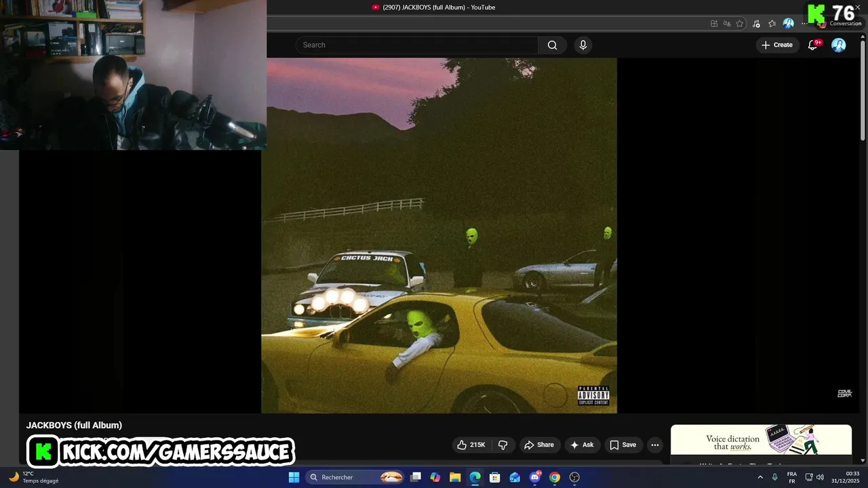Open the weather widget showing 12°C
Screen dimensions: 868x488
[x=34, y=477]
